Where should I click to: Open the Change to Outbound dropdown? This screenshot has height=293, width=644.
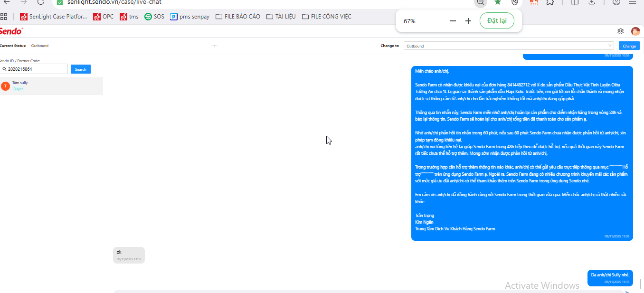coord(509,46)
